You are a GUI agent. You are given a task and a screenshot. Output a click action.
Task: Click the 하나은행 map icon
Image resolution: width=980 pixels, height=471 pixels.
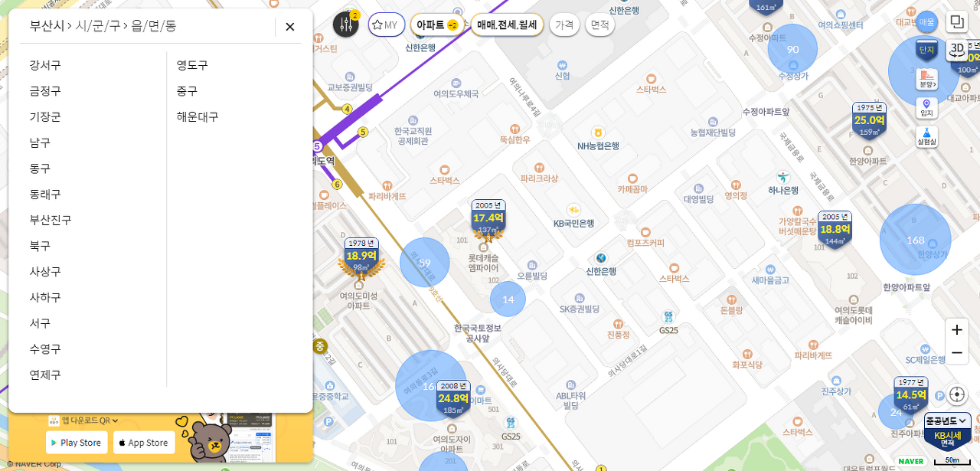tap(782, 177)
